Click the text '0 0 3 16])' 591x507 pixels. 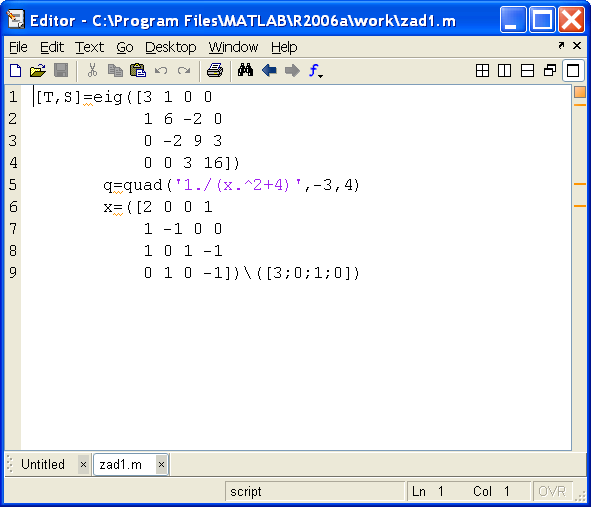point(192,163)
